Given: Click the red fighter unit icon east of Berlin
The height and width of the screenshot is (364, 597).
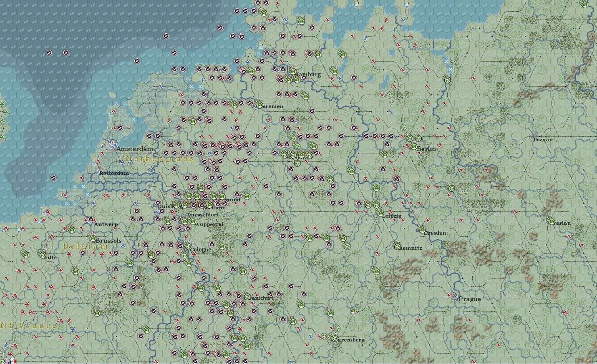Looking at the screenshot, I should click(441, 145).
